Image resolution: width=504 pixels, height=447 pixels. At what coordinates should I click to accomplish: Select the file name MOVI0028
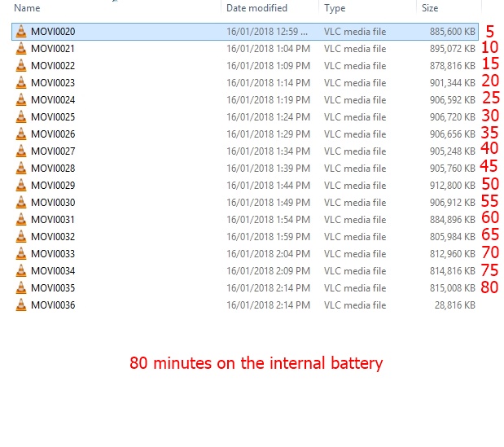(x=53, y=168)
